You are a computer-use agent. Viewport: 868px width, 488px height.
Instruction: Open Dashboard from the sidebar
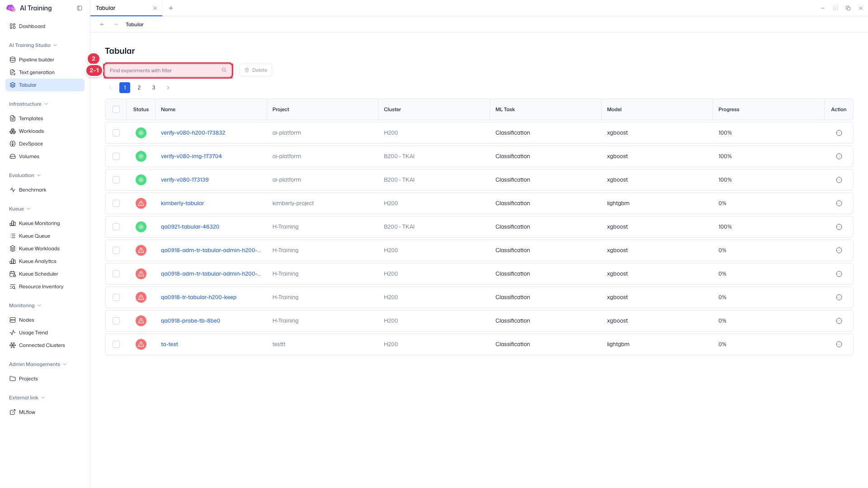pos(45,26)
